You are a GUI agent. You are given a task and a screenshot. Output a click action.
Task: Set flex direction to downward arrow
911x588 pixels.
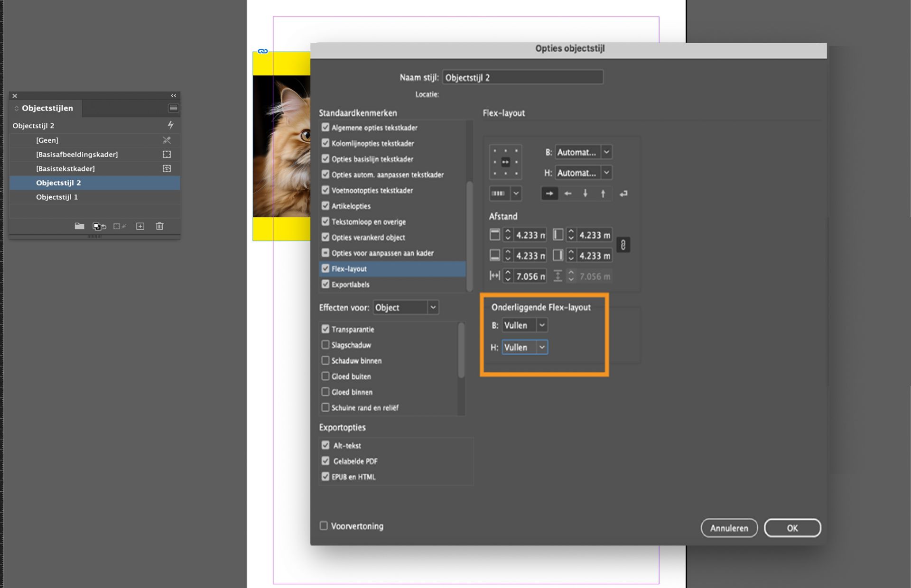click(x=585, y=193)
